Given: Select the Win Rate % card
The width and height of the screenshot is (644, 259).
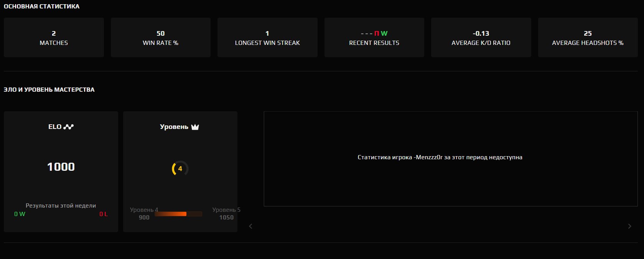Looking at the screenshot, I should pos(160,38).
